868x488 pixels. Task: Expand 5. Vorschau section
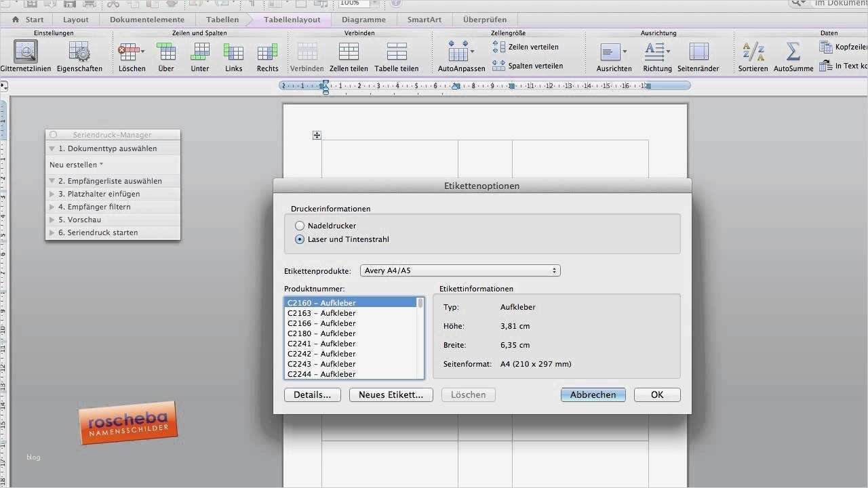click(x=52, y=220)
